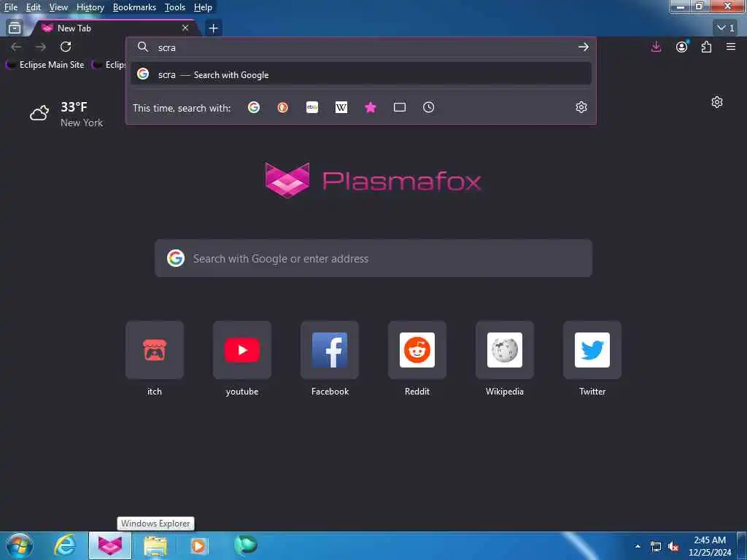The height and width of the screenshot is (560, 747).
Task: Search open tabs with the rectangle icon
Action: click(400, 107)
